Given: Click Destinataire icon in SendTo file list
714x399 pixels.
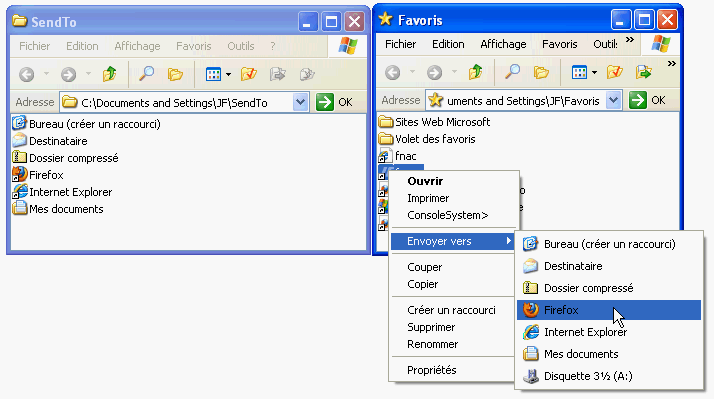Looking at the screenshot, I should pyautogui.click(x=20, y=141).
